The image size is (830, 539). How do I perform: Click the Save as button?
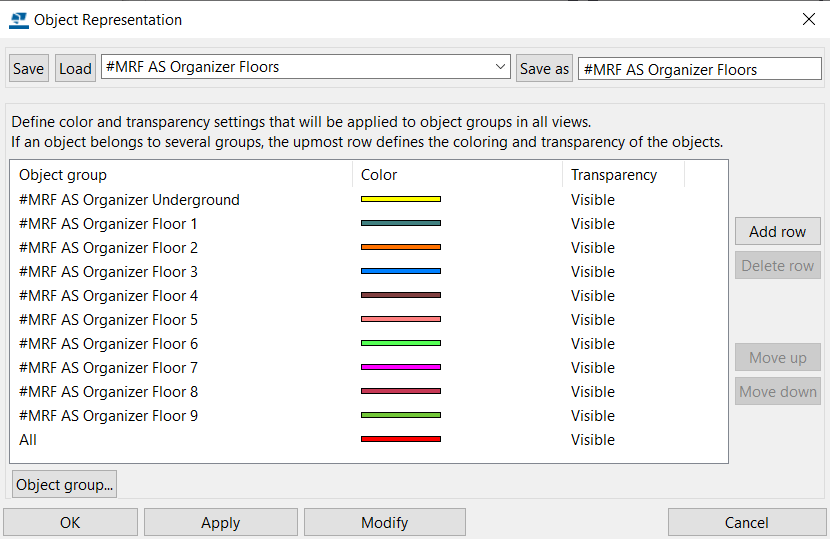pos(544,68)
